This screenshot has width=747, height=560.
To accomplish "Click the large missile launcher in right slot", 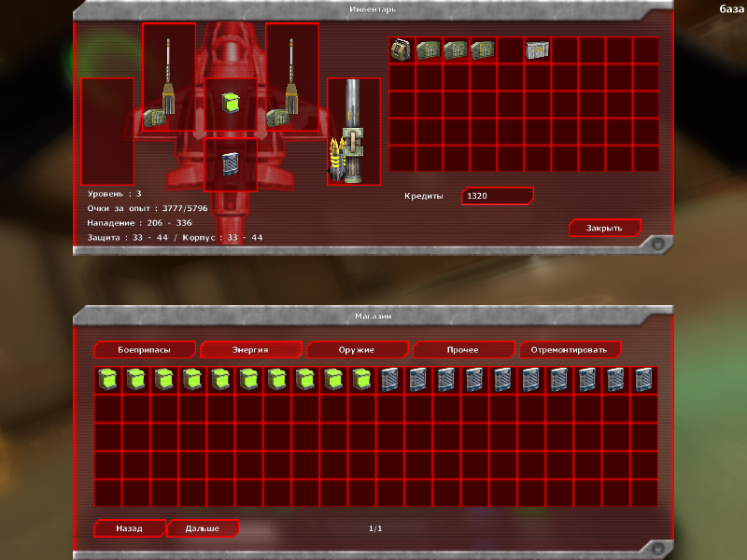I will pyautogui.click(x=354, y=132).
